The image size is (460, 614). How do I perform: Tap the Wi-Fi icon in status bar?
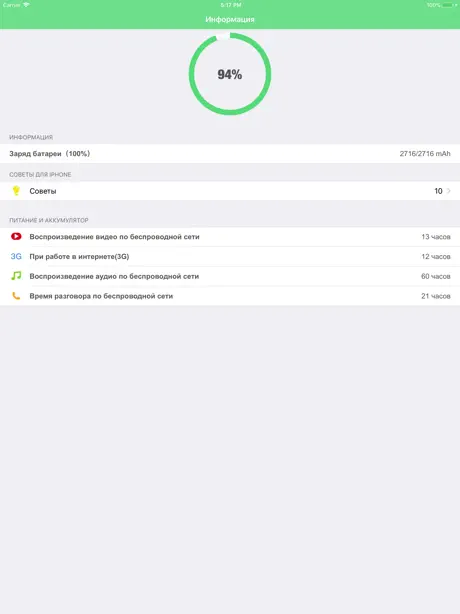pyautogui.click(x=26, y=5)
